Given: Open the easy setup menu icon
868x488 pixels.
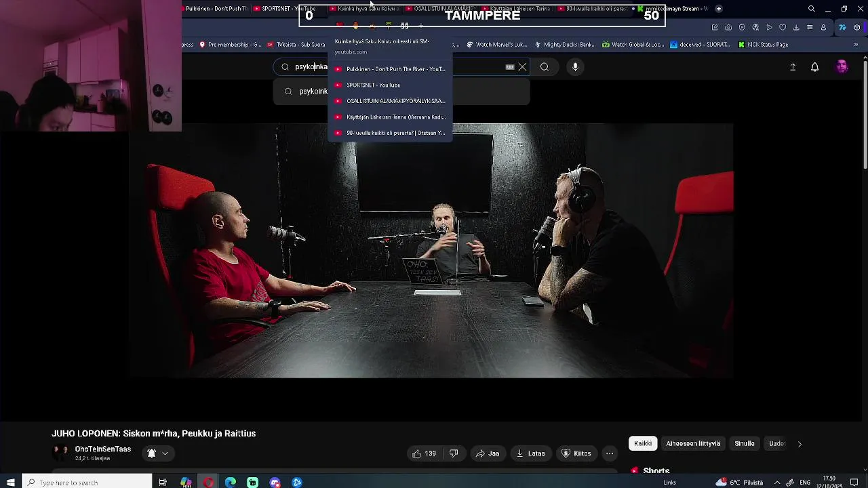Looking at the screenshot, I should tap(810, 28).
